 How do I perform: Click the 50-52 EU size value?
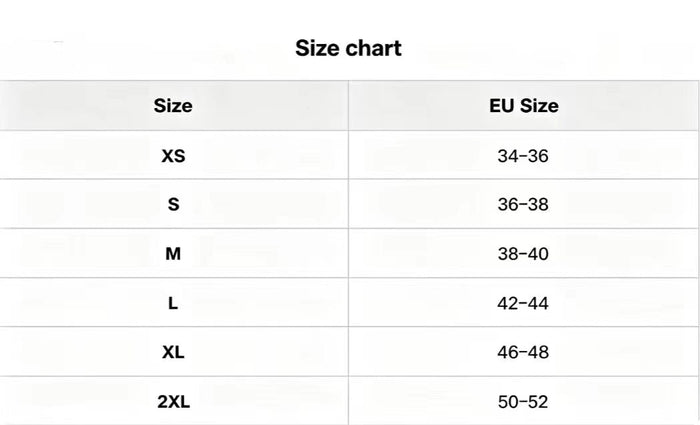[523, 402]
